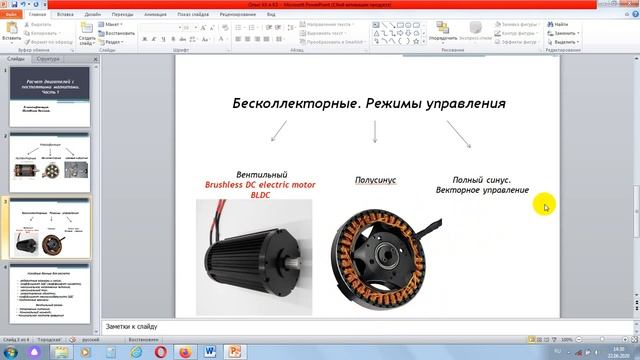
Task: Click the Вырезать (Cut) scissors command
Action: [38, 24]
